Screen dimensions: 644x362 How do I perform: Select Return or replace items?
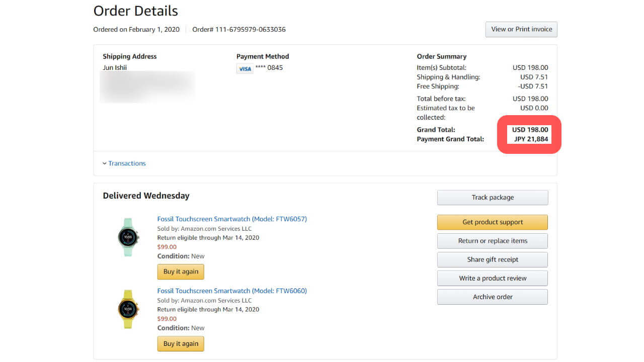point(492,241)
